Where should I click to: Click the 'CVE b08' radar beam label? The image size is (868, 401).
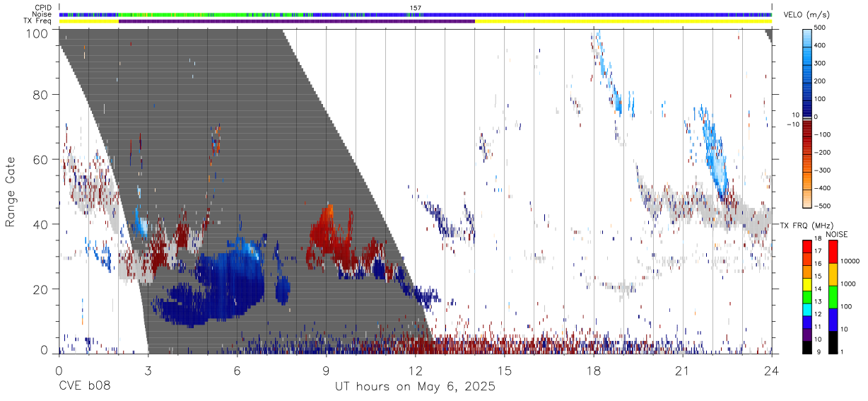(83, 387)
